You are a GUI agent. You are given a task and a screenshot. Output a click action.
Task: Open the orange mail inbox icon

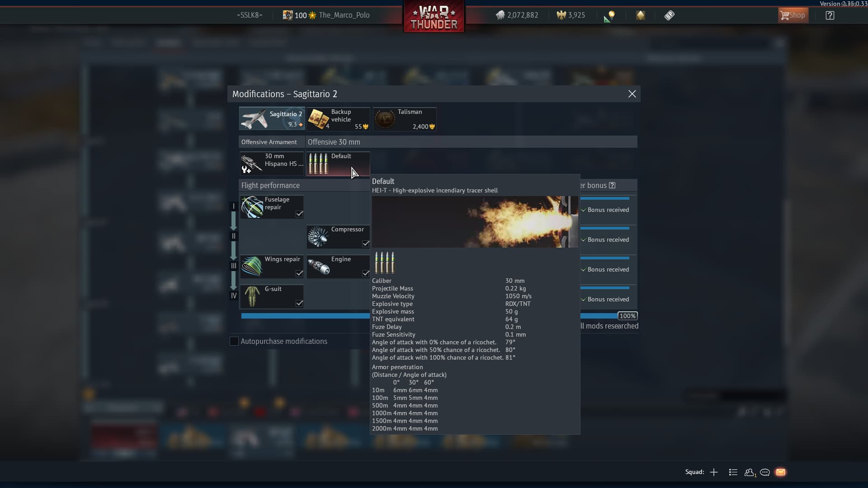781,472
